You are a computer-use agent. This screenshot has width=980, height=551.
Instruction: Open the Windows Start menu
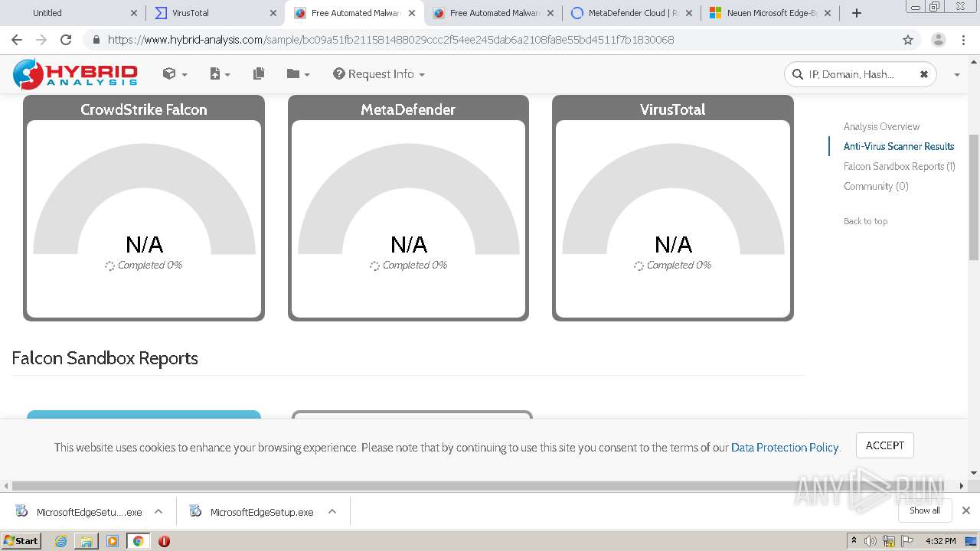pos(21,540)
